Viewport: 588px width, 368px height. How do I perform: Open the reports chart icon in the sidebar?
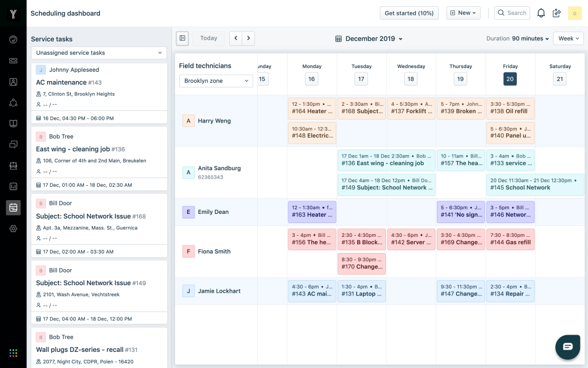13,186
